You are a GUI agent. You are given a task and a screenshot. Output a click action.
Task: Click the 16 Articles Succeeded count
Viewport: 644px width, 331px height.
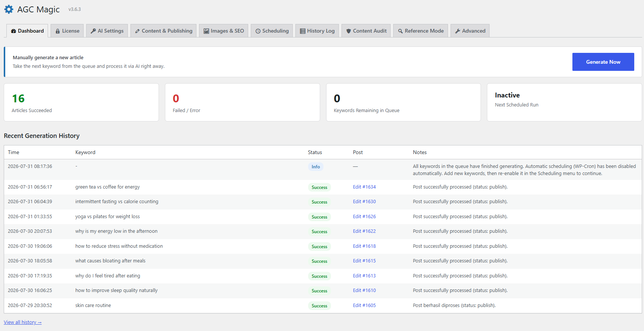[18, 99]
